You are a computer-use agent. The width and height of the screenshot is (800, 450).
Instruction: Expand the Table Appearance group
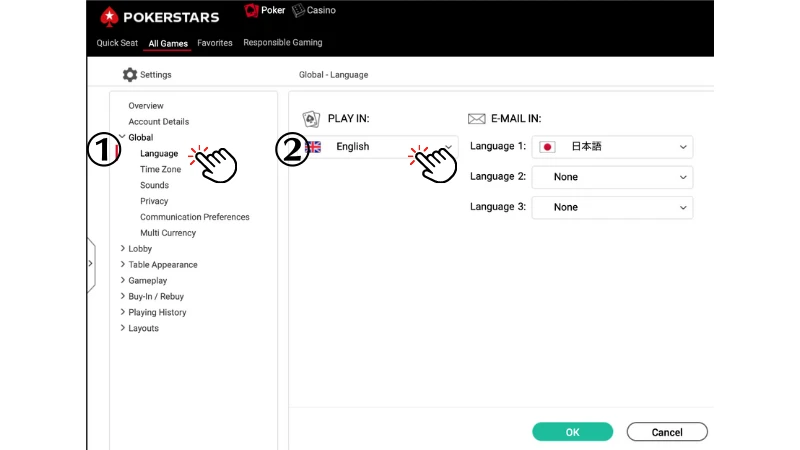tap(122, 264)
